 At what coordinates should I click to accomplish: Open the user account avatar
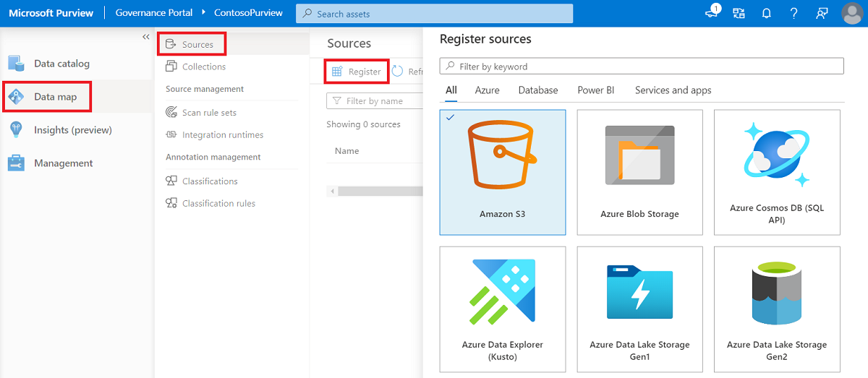tap(852, 13)
